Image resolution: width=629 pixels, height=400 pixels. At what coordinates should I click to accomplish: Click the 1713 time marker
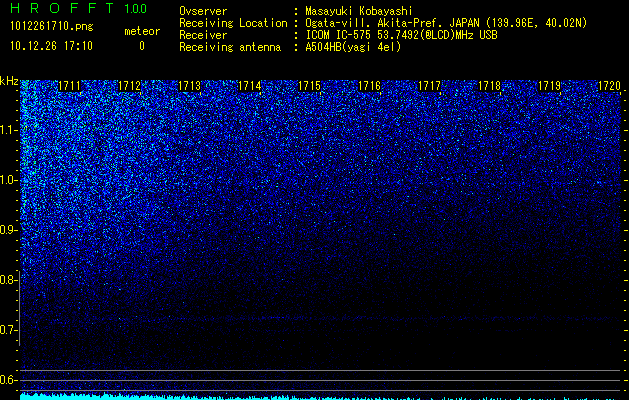pyautogui.click(x=189, y=86)
